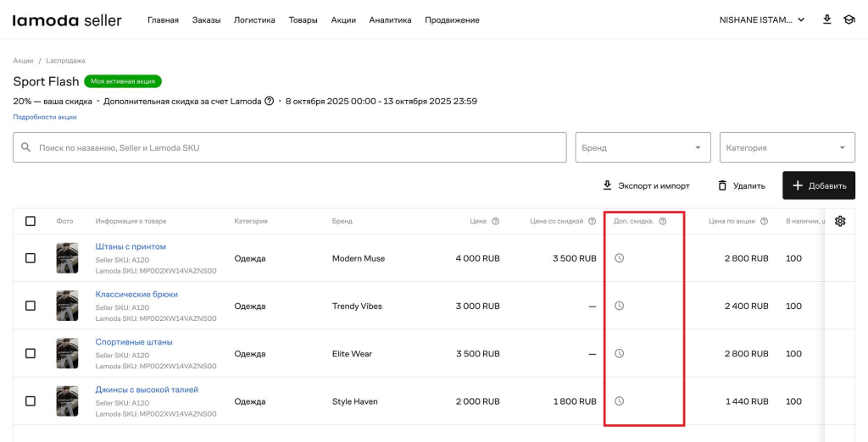
Task: Open the Подробности акции link
Action: point(45,117)
